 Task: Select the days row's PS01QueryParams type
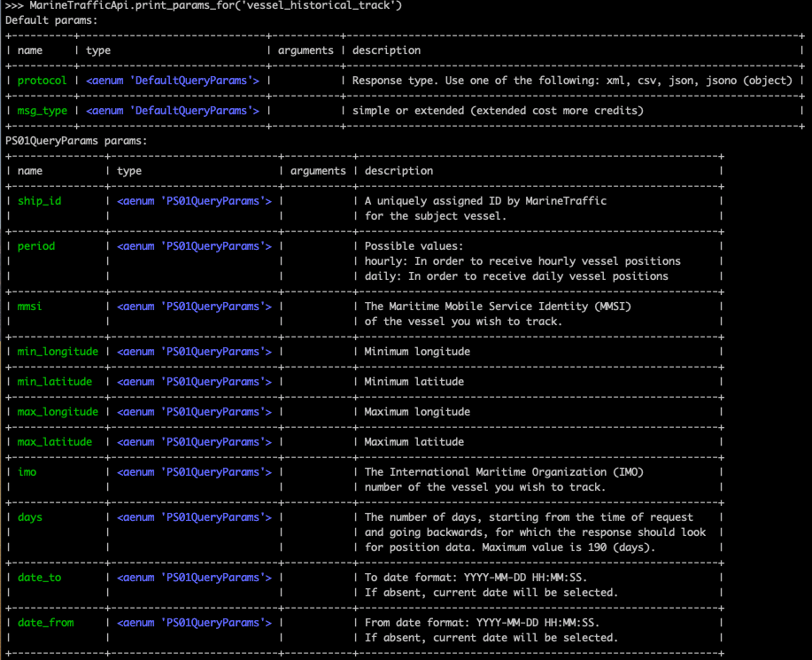pyautogui.click(x=194, y=517)
